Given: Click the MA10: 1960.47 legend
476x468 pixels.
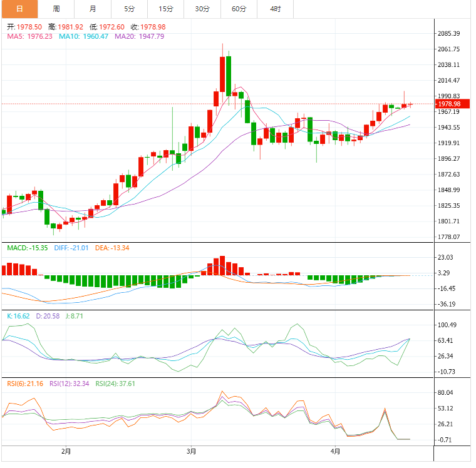Looking at the screenshot, I should [x=83, y=36].
